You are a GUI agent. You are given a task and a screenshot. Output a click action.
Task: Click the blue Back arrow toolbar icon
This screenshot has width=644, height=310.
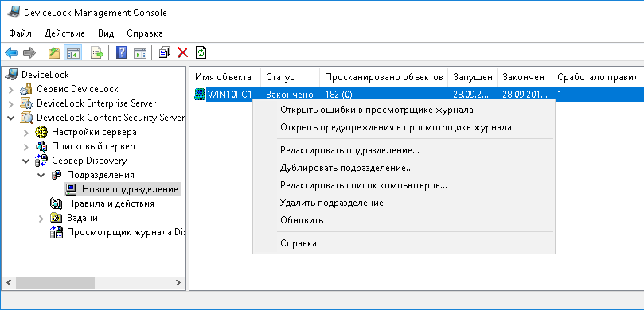(x=11, y=52)
